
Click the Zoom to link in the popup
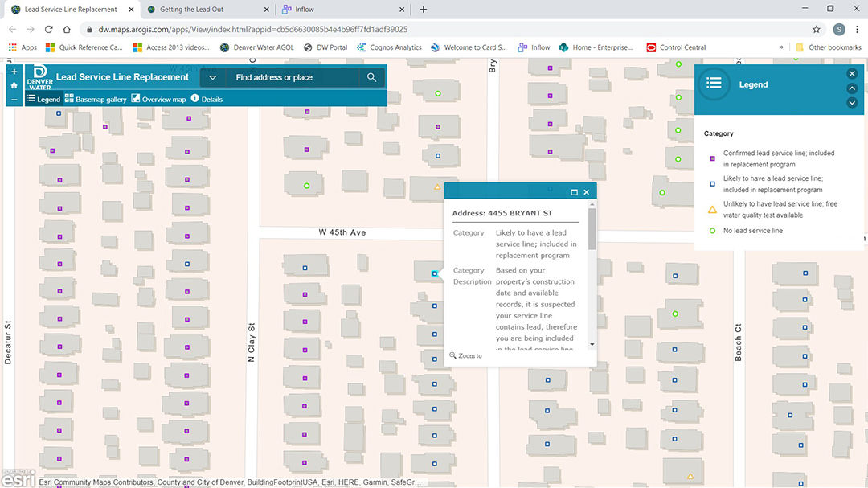click(465, 355)
